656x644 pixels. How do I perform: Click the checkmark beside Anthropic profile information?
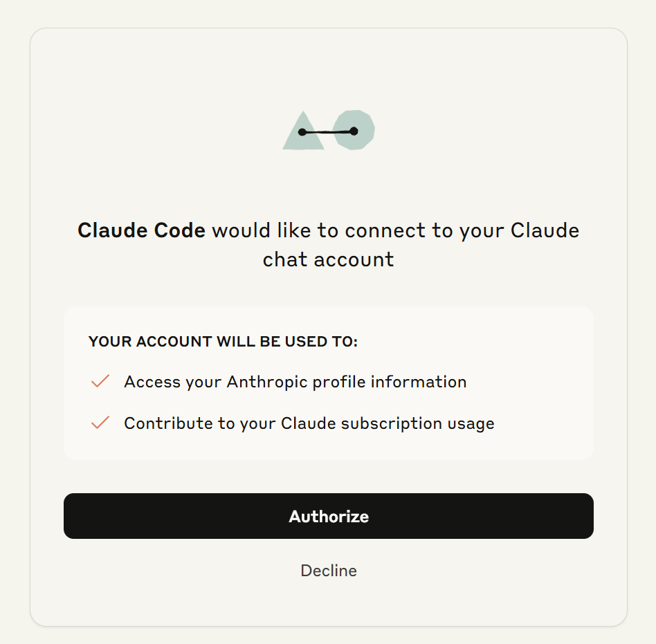[100, 381]
